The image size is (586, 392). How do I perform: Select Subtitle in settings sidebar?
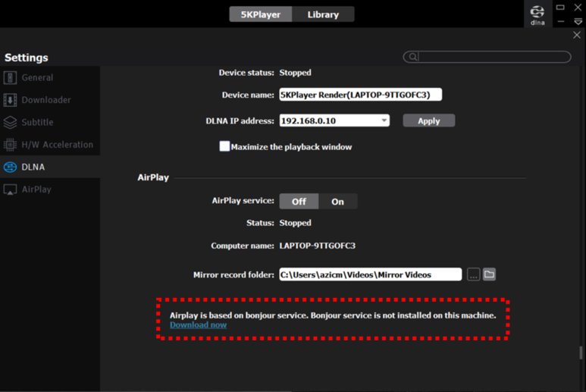pyautogui.click(x=50, y=123)
